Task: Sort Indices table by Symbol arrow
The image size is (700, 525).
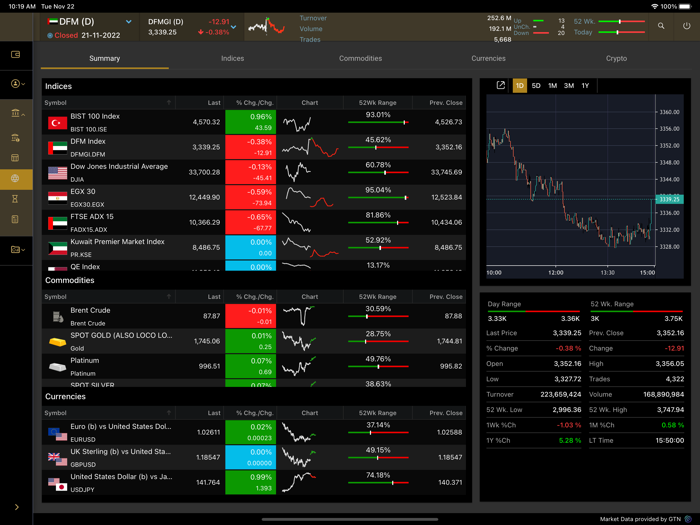Action: [x=169, y=103]
